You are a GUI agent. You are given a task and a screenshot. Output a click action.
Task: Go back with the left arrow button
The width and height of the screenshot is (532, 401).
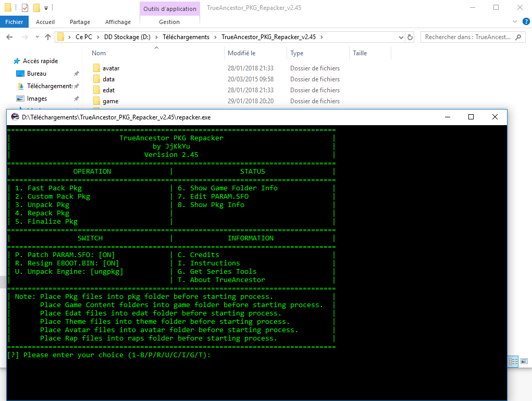click(x=9, y=37)
